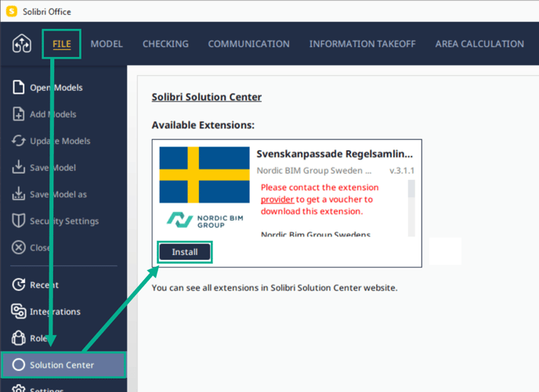
Task: Follow the red 'provider' link
Action: coord(277,200)
